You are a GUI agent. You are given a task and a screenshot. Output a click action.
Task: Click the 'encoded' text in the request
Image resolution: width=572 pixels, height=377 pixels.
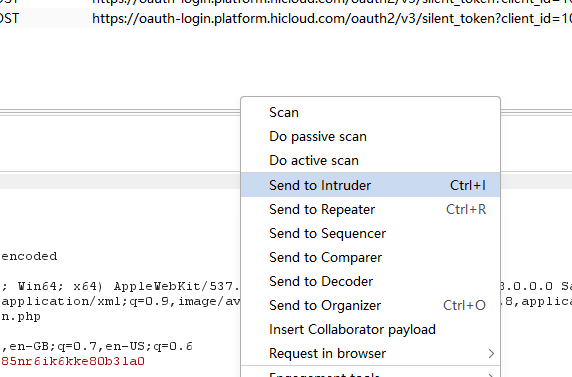[29, 256]
